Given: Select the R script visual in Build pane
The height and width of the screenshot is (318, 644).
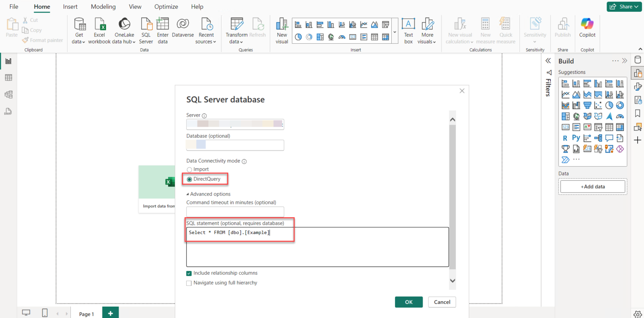Looking at the screenshot, I should coord(565,138).
